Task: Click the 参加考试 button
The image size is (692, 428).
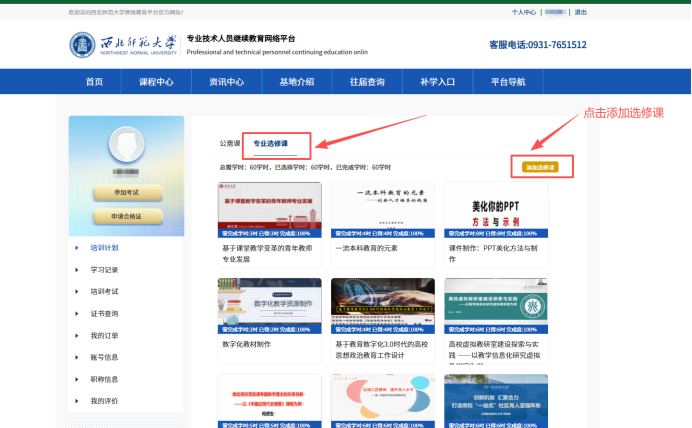Action: [128, 192]
